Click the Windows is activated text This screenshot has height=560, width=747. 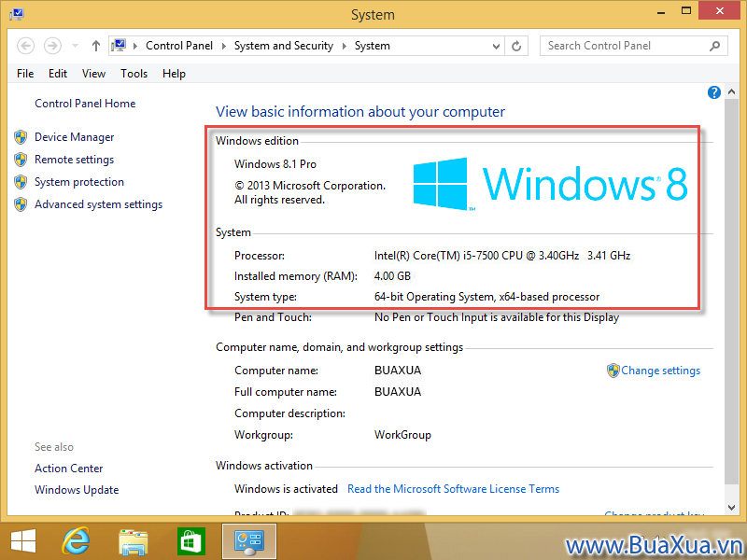coord(286,489)
